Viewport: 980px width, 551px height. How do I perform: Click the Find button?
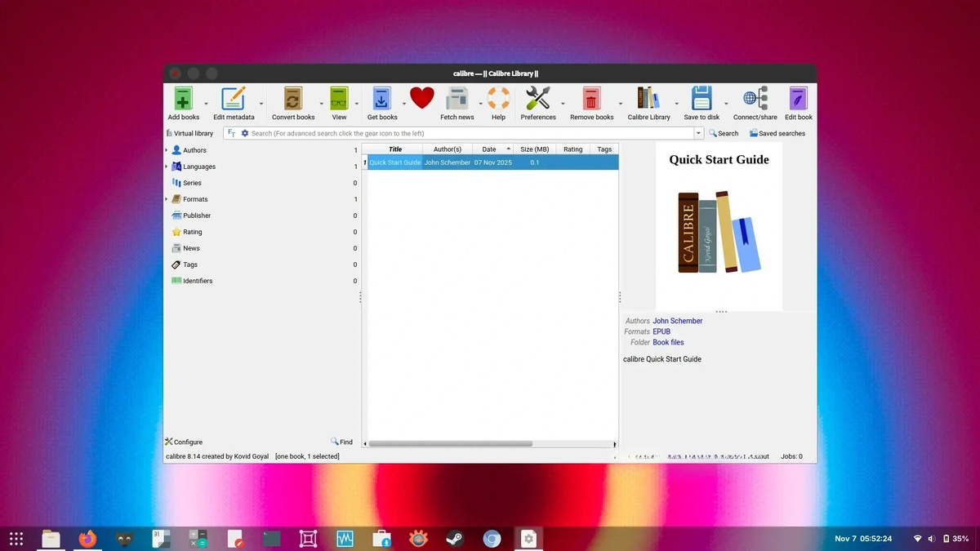(x=342, y=442)
